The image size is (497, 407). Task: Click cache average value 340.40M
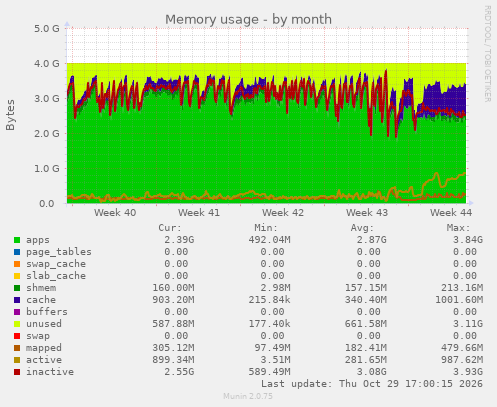coord(366,300)
